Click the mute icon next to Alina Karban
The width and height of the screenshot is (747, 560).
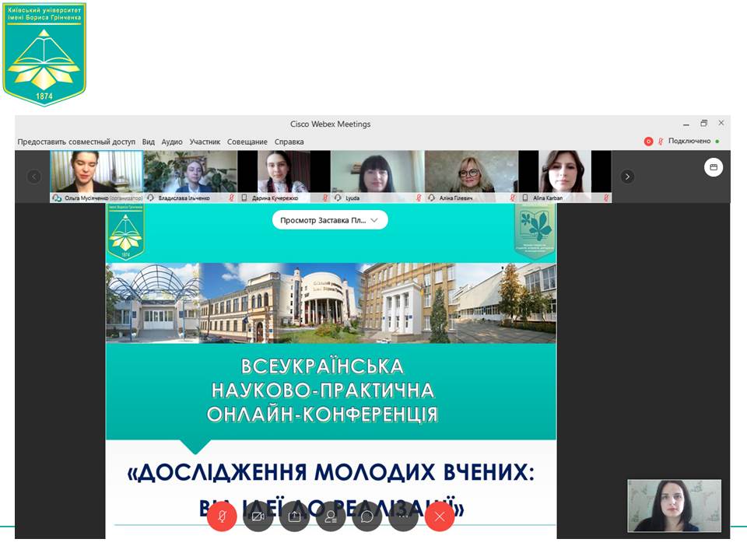click(606, 197)
